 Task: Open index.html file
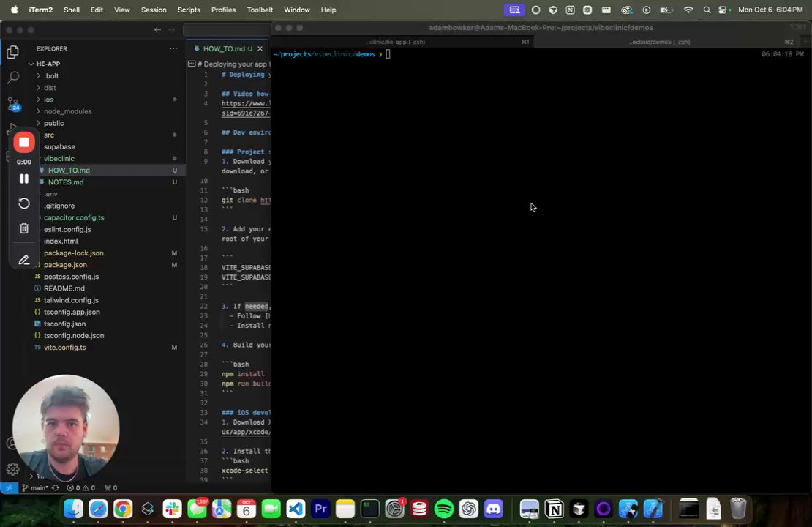pos(61,242)
